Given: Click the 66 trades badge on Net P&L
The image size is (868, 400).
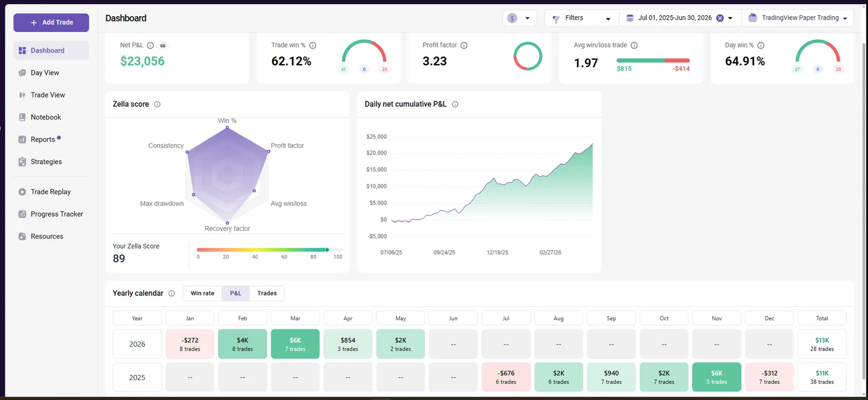Looking at the screenshot, I should point(163,46).
